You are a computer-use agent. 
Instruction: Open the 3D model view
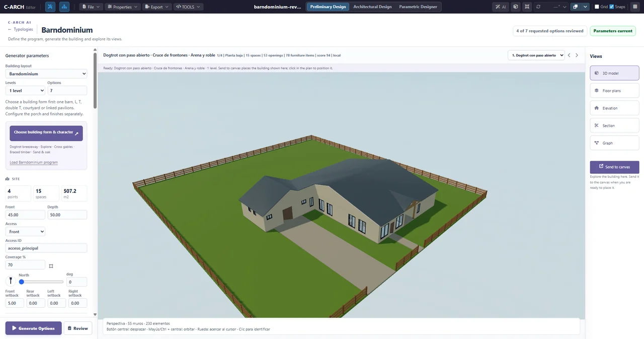(614, 73)
